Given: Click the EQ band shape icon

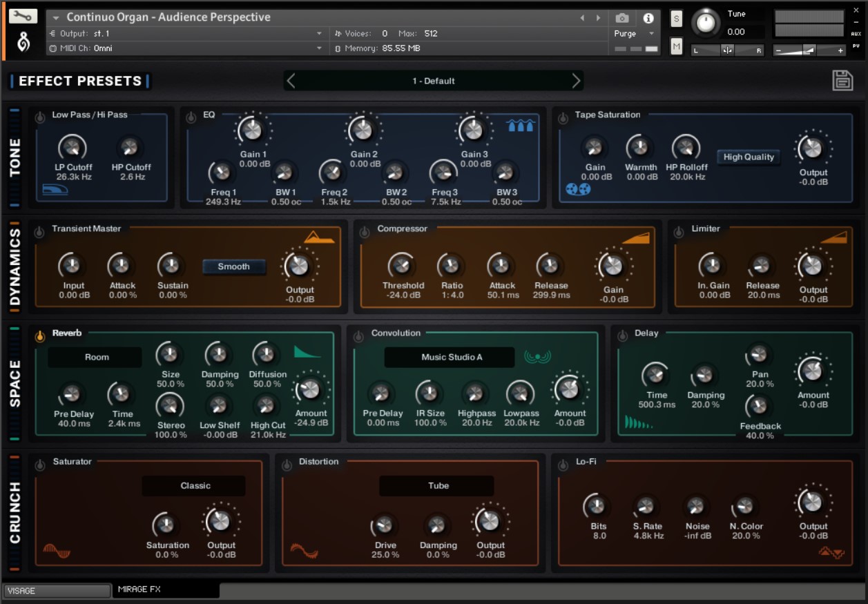Looking at the screenshot, I should (521, 125).
